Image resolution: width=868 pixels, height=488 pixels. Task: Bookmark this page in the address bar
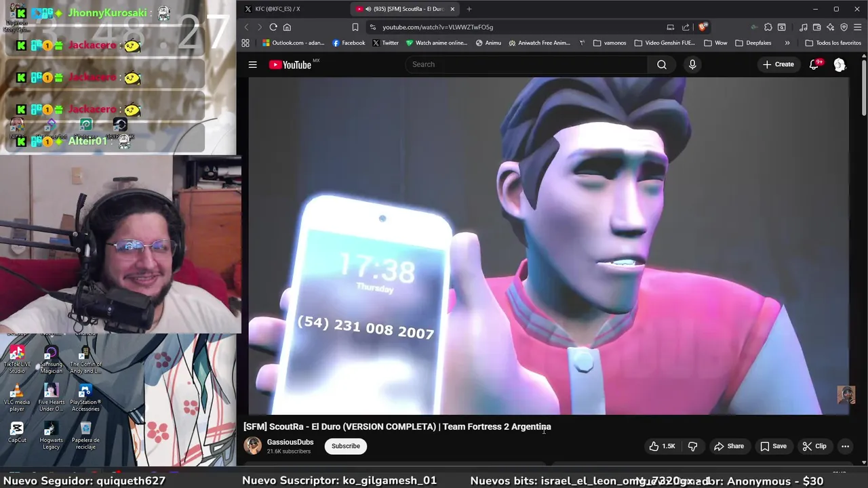355,27
